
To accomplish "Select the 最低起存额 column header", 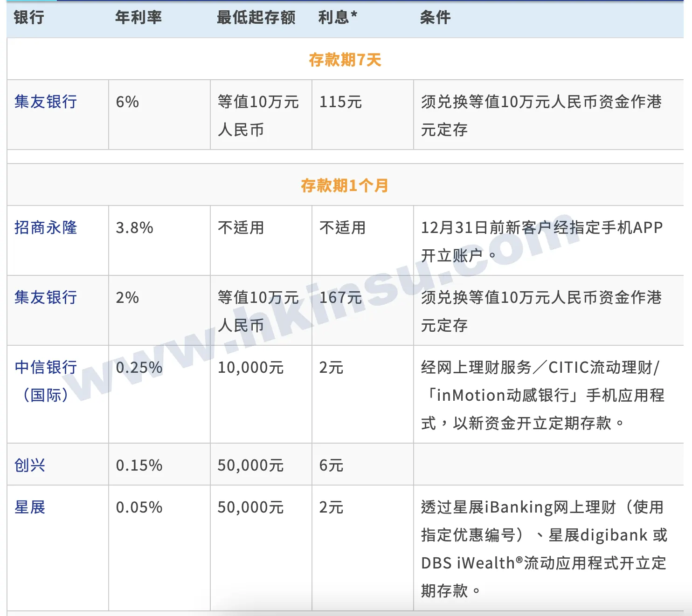I will 256,18.
